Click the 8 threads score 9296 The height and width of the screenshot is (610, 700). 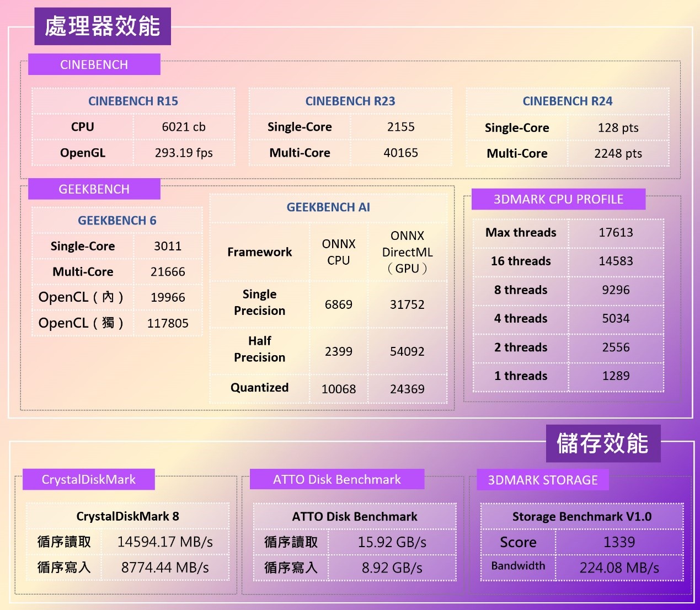616,290
